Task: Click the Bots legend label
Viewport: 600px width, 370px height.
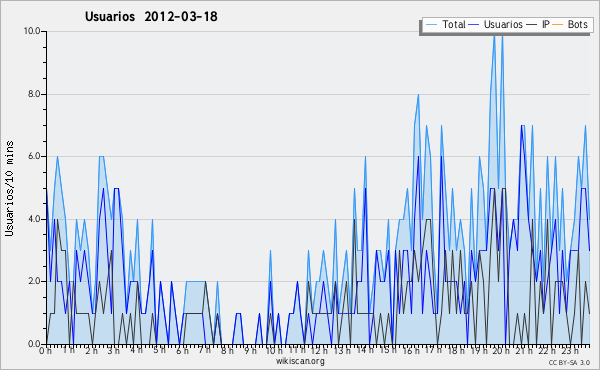Action: (x=577, y=24)
